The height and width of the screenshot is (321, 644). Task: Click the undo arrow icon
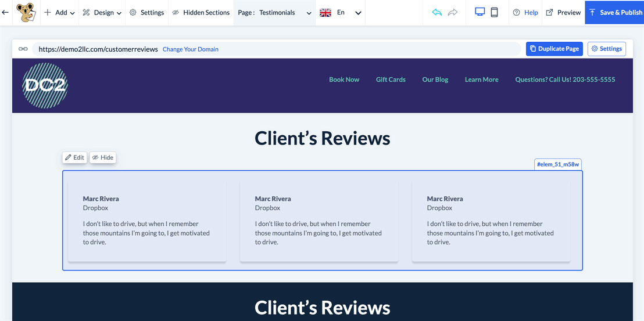[x=437, y=12]
